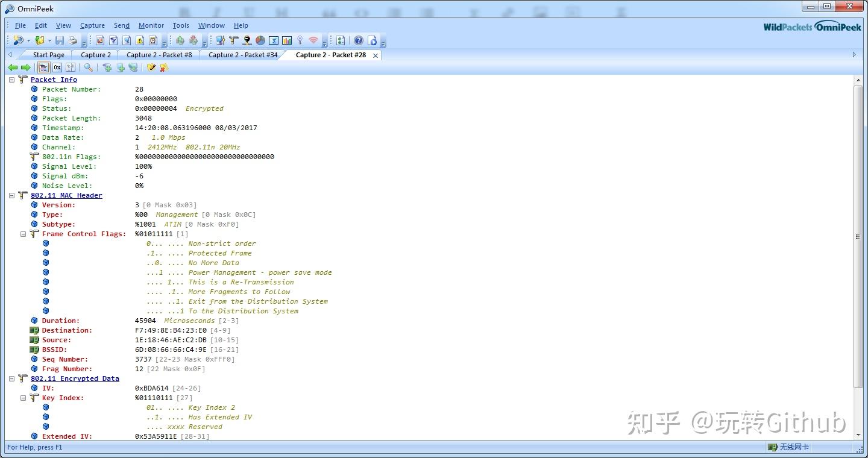Screen dimensions: 868x458
Task: Select the Source address row
Action: [134, 340]
